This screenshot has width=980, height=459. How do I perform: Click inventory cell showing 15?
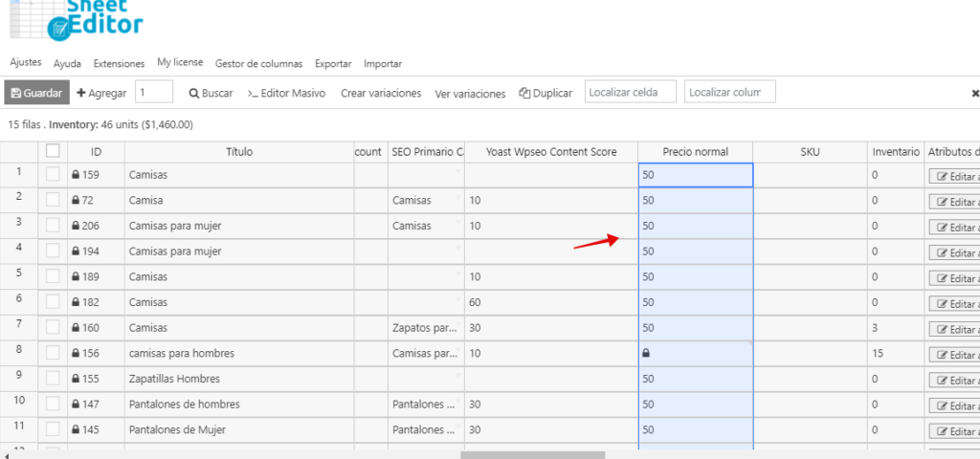[896, 354]
